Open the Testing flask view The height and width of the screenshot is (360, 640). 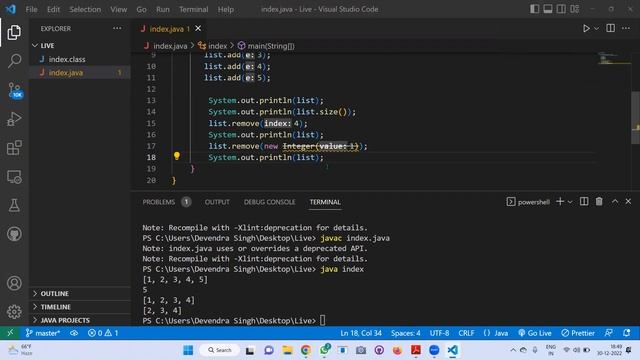tap(14, 205)
